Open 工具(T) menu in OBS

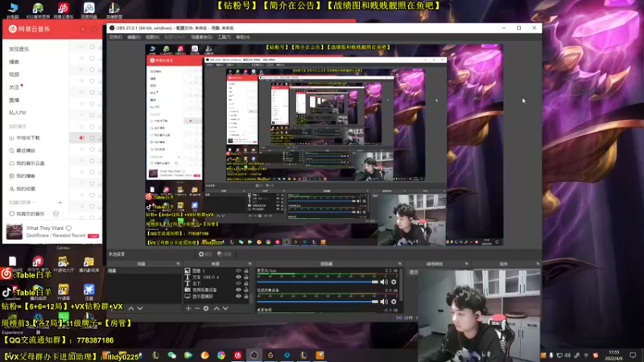coord(224,37)
